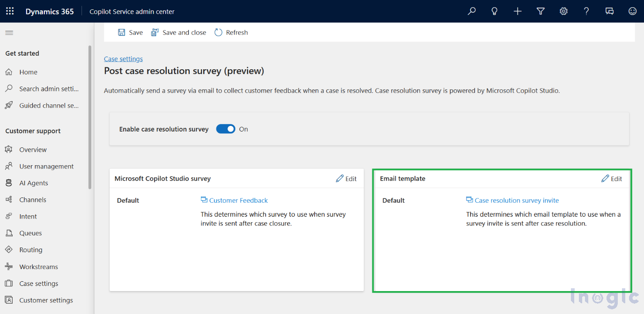Open the settings gear icon

[563, 11]
